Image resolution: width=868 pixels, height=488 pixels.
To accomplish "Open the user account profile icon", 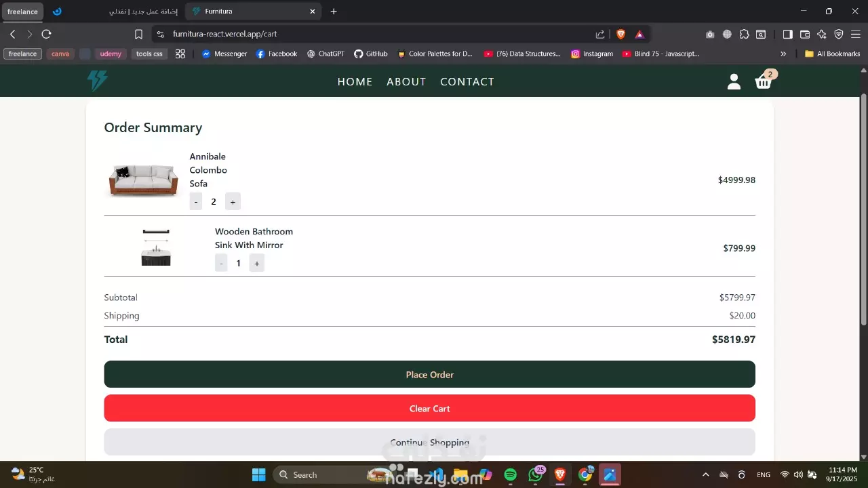I will point(734,82).
